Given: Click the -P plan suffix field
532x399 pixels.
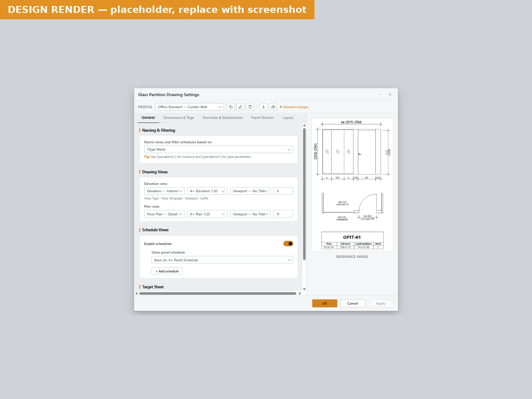Looking at the screenshot, I should [x=283, y=214].
